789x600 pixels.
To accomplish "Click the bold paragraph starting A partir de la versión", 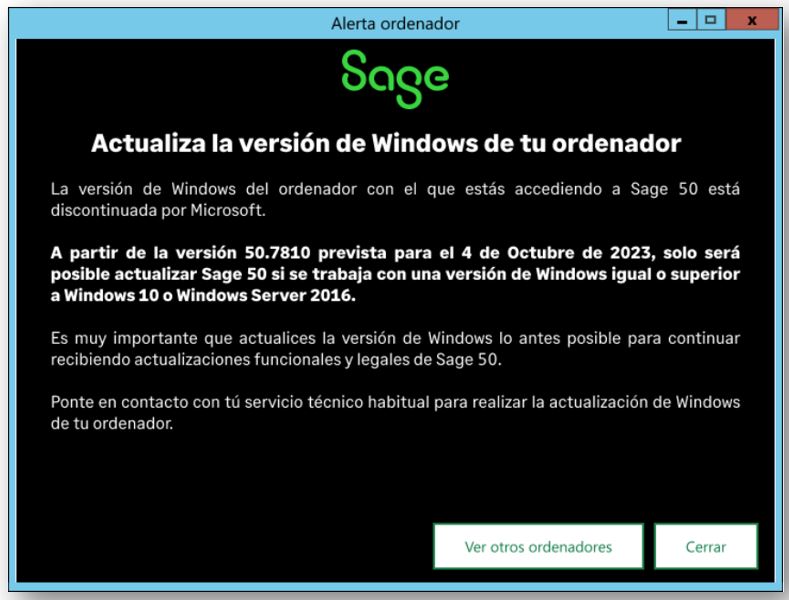I will pos(395,274).
